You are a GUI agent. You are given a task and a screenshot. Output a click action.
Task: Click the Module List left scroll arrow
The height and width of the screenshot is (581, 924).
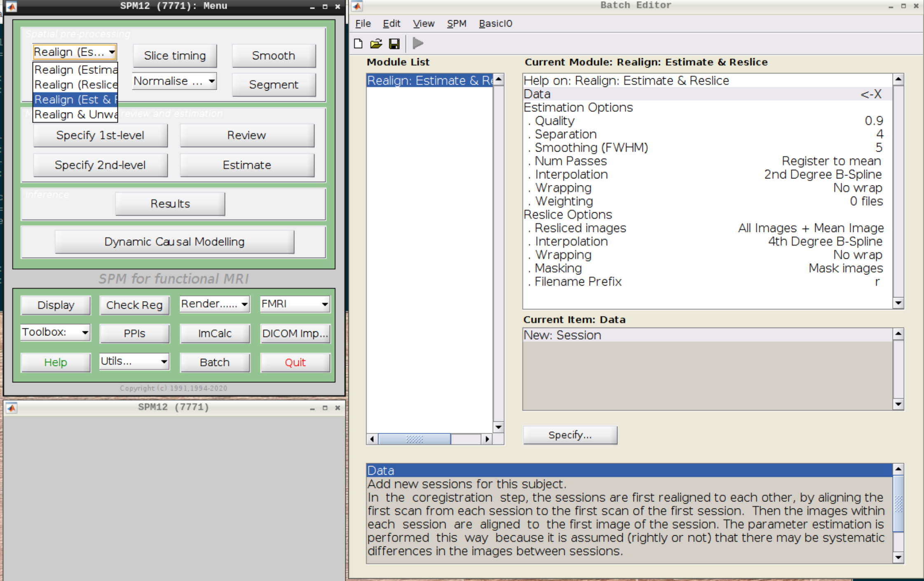372,439
